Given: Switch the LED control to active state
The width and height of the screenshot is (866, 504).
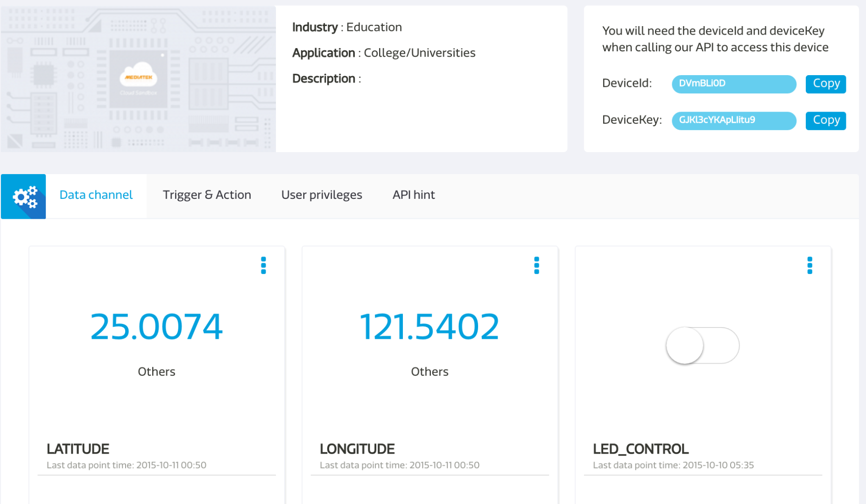Looking at the screenshot, I should [702, 345].
